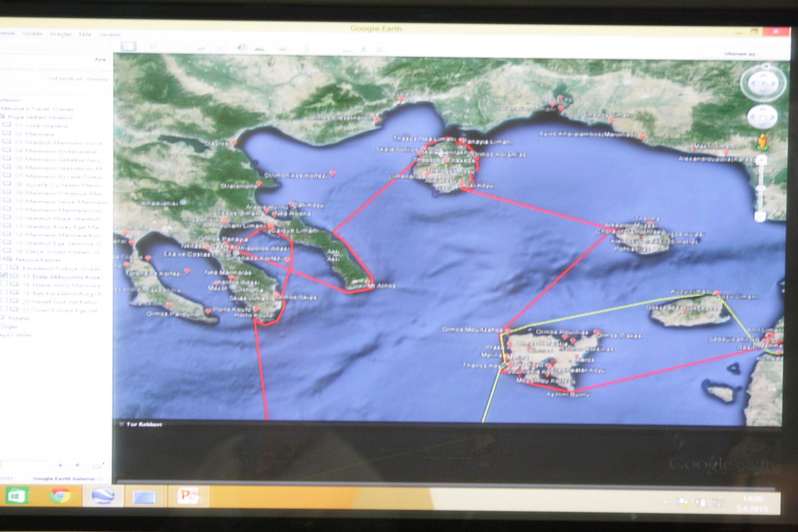
Task: Select the Diğer tree item
Action: 9,327
